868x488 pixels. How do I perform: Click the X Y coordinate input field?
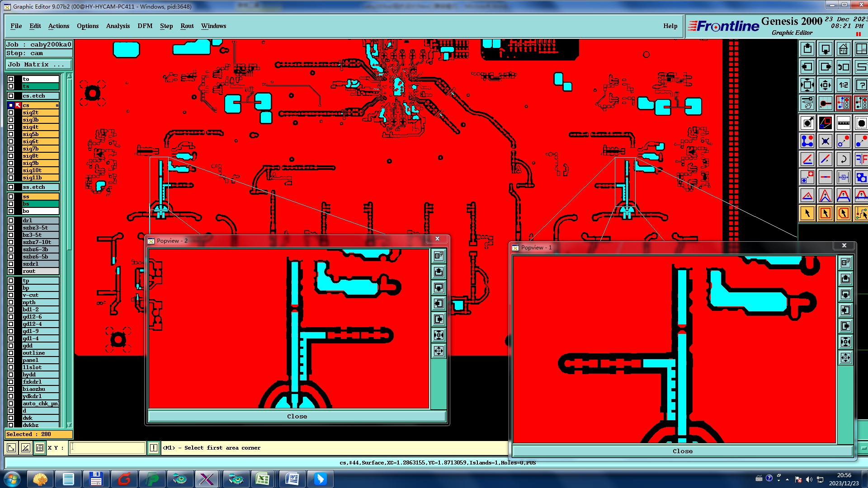tap(108, 448)
